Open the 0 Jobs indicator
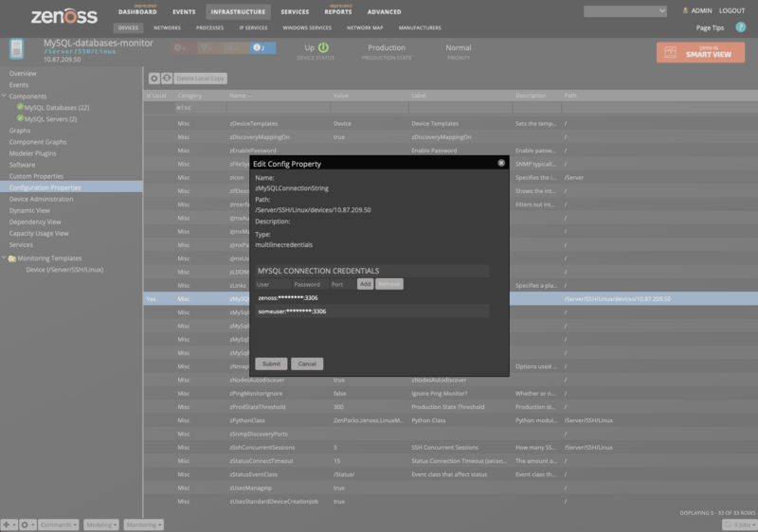 coord(738,524)
